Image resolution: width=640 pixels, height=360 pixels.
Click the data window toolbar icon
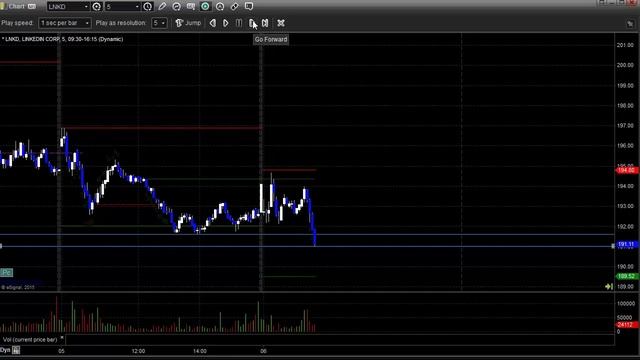coord(191,7)
